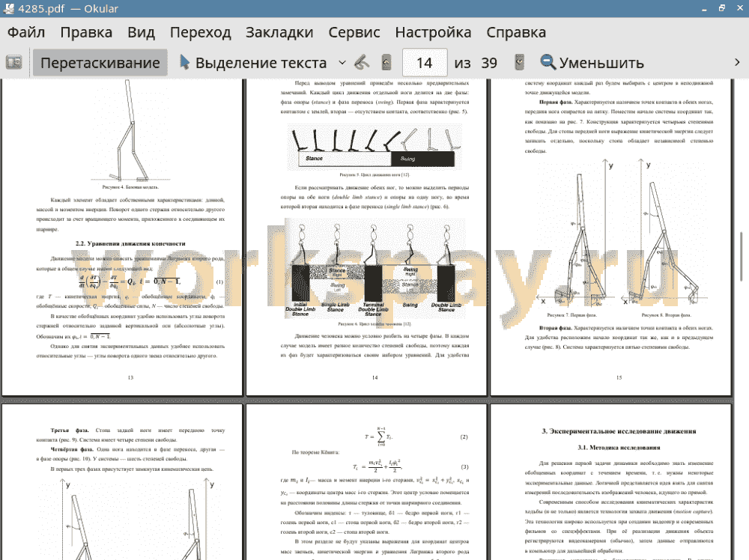This screenshot has height=560, width=749.
Task: Open the Закладки menu
Action: coord(279,32)
